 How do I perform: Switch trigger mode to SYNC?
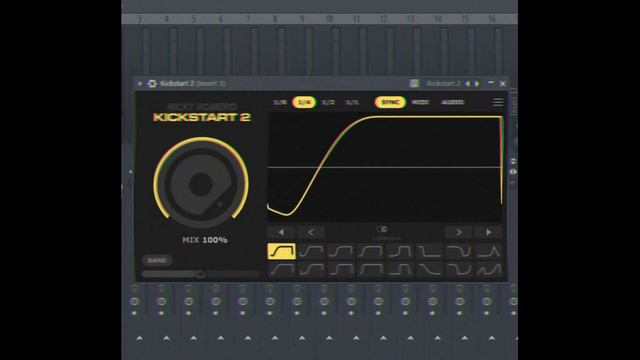[390, 102]
